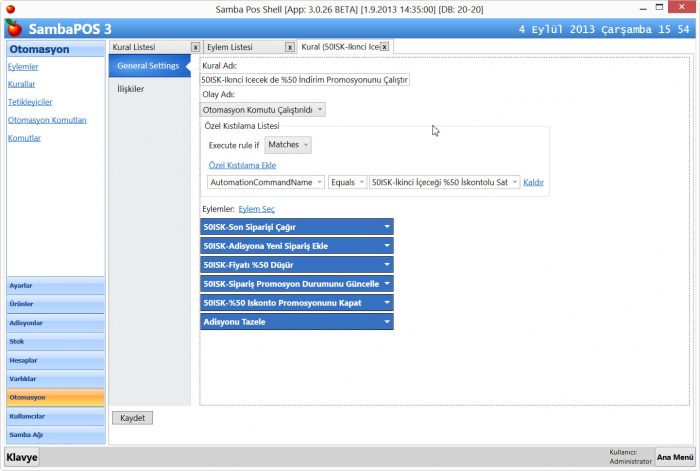Switch to the Kural Listesi tab
Image resolution: width=700 pixels, height=471 pixels.
click(x=149, y=47)
